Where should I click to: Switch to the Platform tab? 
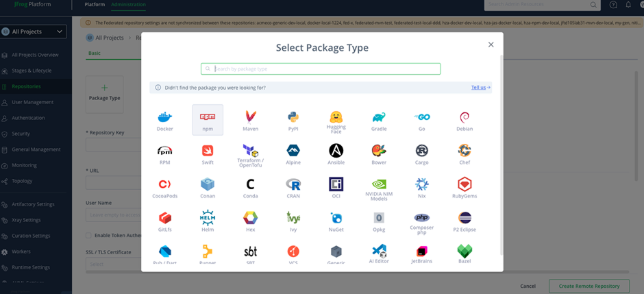click(x=95, y=5)
